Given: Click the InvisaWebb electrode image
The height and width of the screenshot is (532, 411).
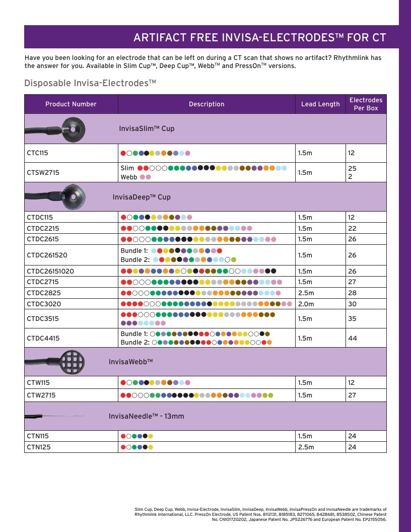Looking at the screenshot, I should (54, 362).
